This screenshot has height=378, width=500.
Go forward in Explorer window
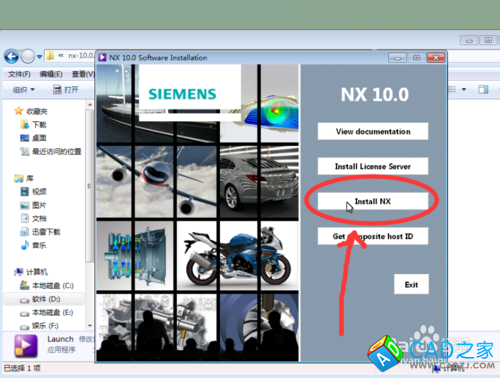[28, 56]
